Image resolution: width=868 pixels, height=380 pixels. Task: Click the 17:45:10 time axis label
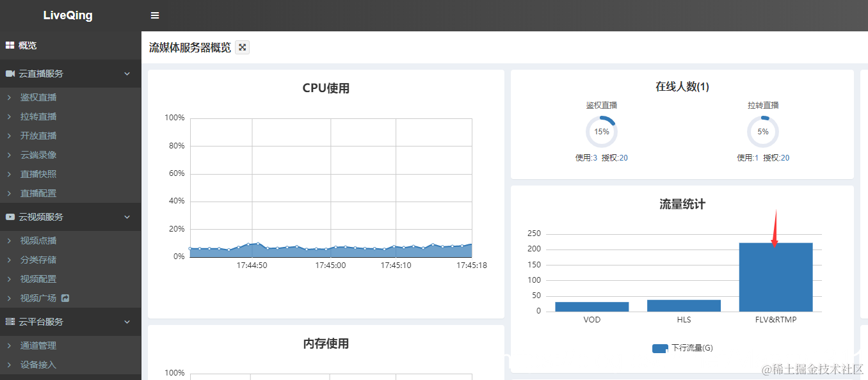pyautogui.click(x=396, y=265)
